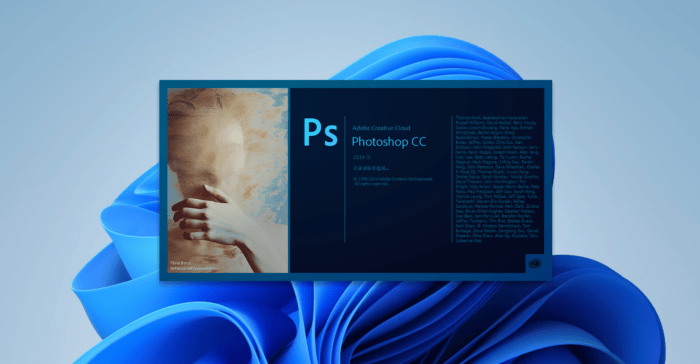Viewport: 700px width, 364px height.
Task: Click the Adobe Systems copyright notice
Action: tap(393, 181)
